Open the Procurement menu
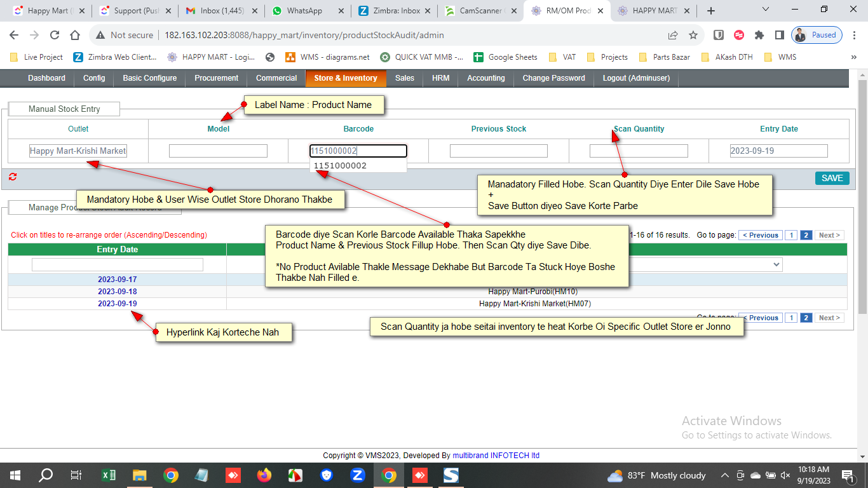Screen dimensions: 868x488 [217, 78]
